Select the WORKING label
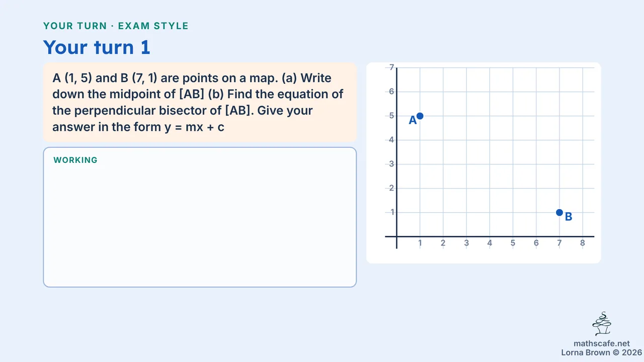The height and width of the screenshot is (362, 644). tap(75, 160)
